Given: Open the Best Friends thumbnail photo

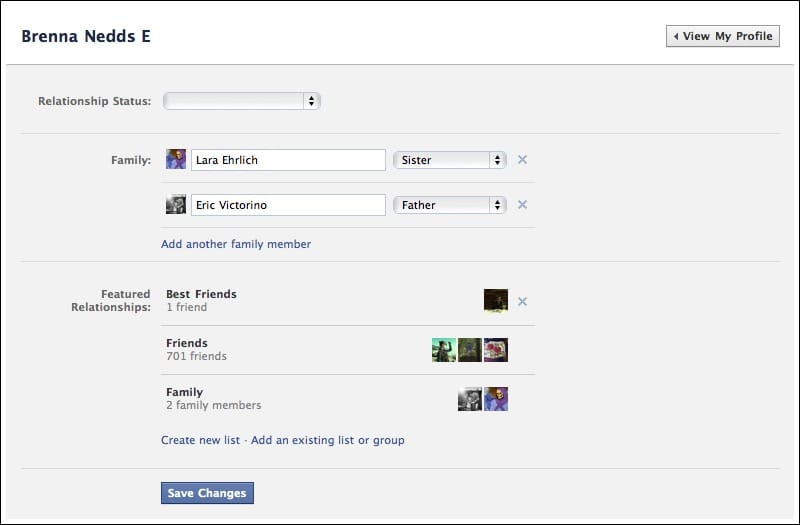Looking at the screenshot, I should pyautogui.click(x=496, y=299).
